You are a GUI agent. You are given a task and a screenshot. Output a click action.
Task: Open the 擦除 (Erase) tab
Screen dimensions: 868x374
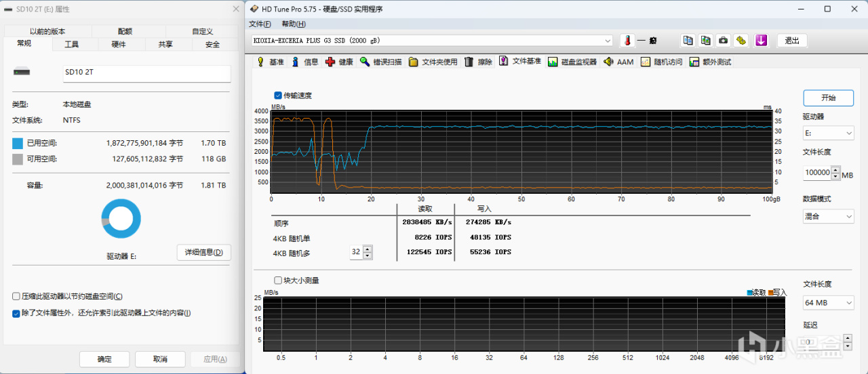478,62
